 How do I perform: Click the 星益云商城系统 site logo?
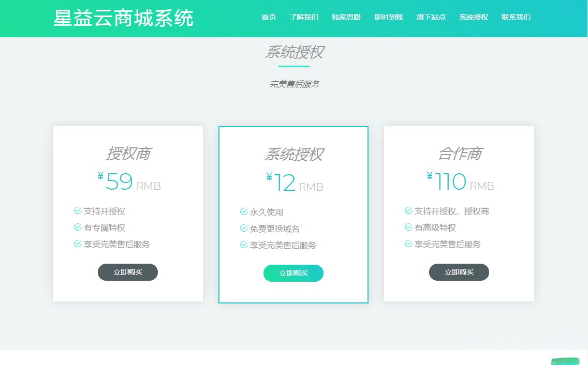[x=123, y=18]
